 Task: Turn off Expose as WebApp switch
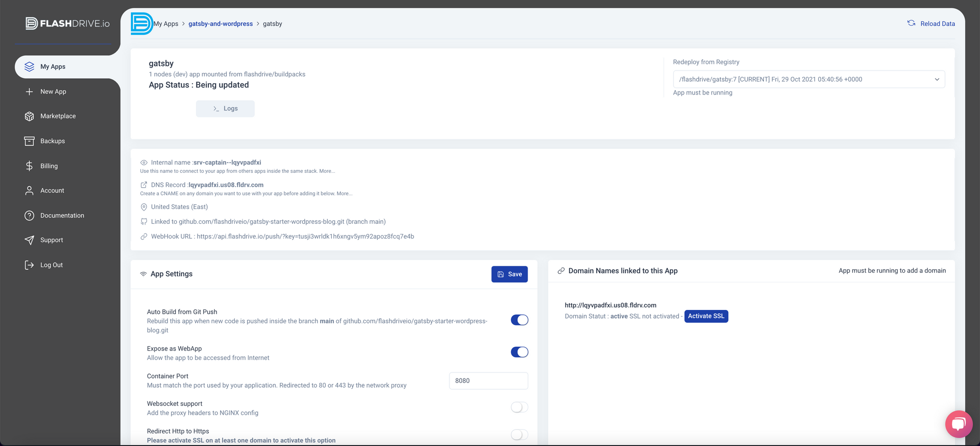click(519, 352)
